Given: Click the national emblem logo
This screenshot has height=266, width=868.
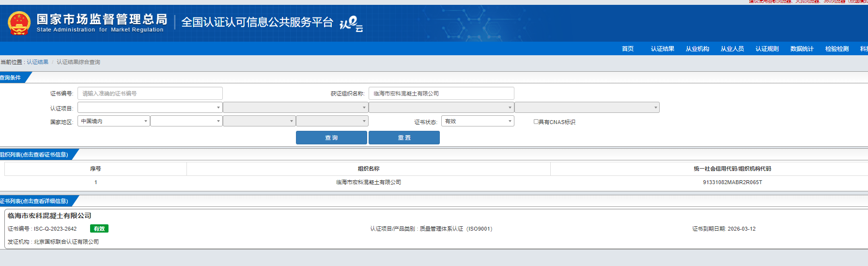Looking at the screenshot, I should click(x=19, y=23).
